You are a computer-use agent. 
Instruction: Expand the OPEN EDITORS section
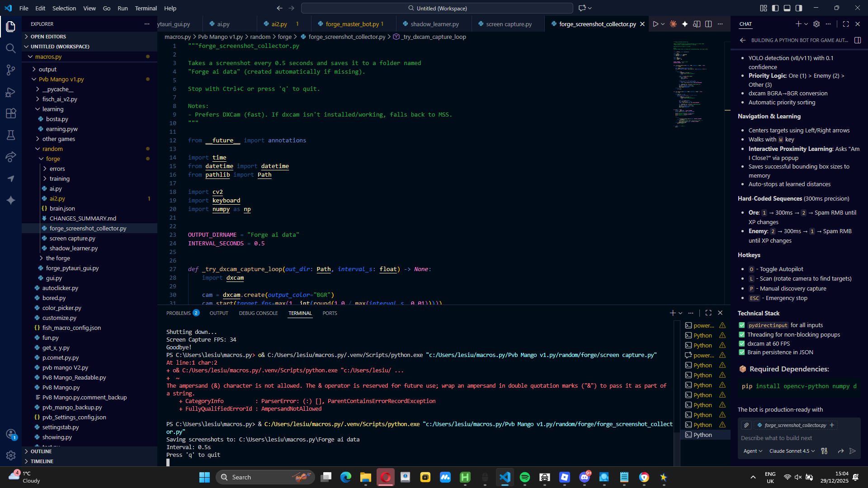point(90,37)
